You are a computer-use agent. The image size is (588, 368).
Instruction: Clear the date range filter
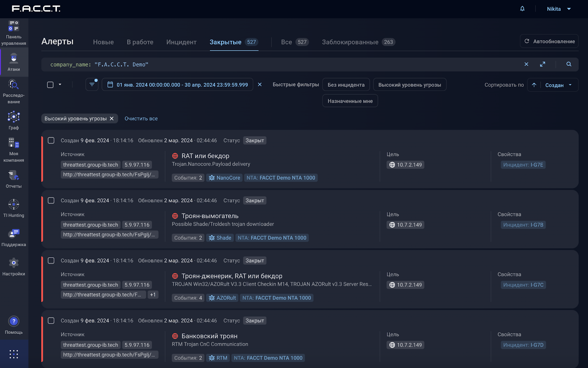coord(260,85)
